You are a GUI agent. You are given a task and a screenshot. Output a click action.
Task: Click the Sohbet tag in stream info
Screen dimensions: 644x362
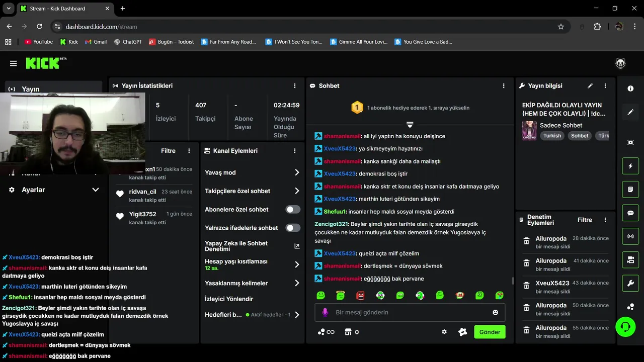click(580, 136)
